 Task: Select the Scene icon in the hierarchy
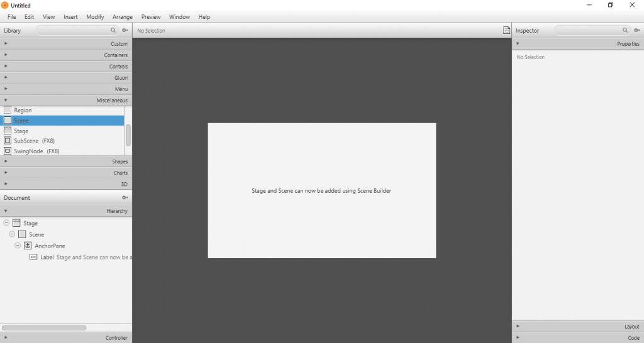pyautogui.click(x=22, y=234)
